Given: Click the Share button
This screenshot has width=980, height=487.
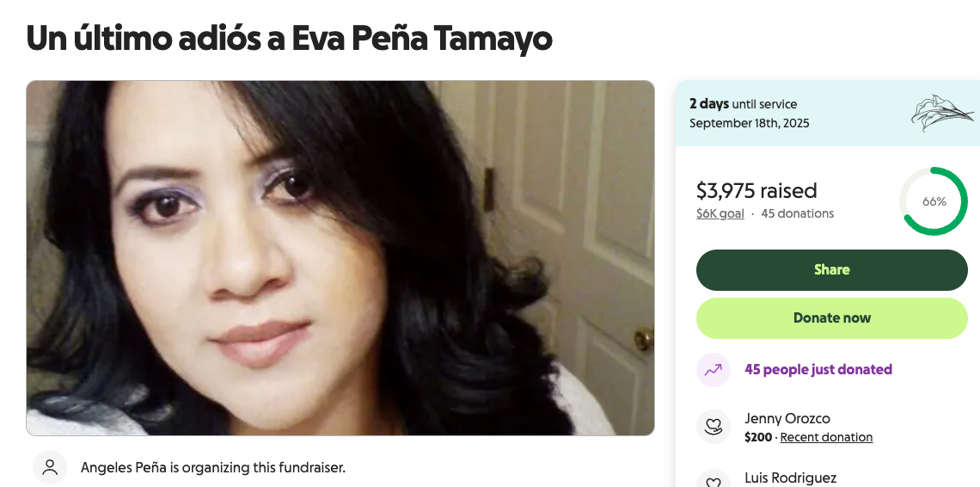Looking at the screenshot, I should coord(832,270).
